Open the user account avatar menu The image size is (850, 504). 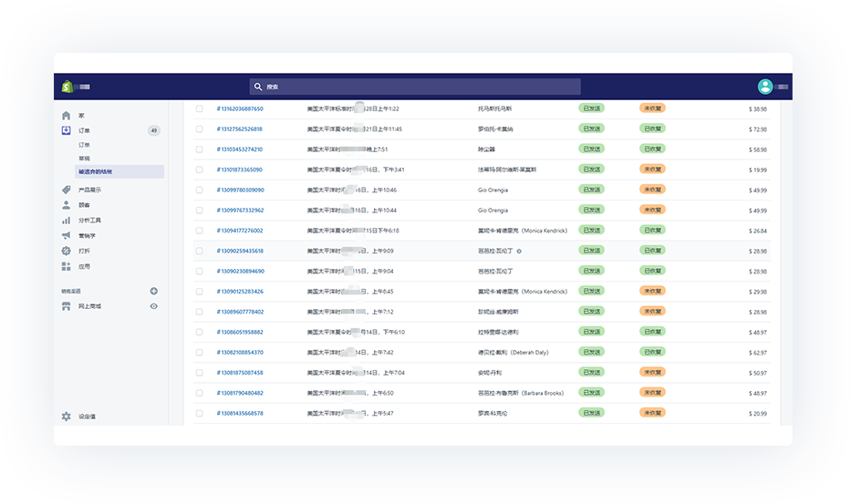[765, 87]
